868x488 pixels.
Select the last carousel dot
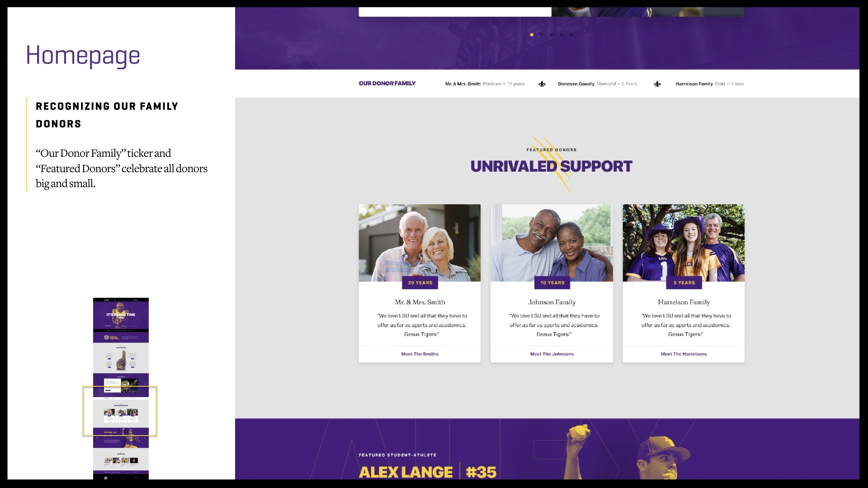(571, 35)
